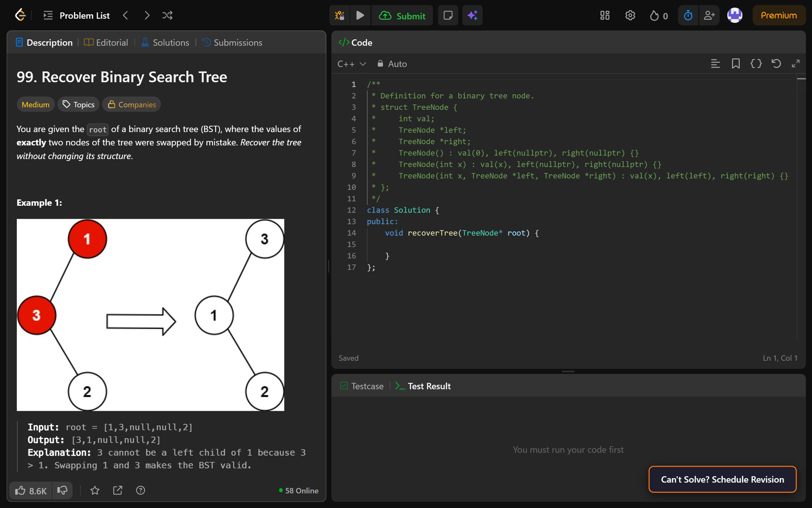Viewport: 812px width, 508px height.
Task: Share the problem via share icon
Action: [117, 491]
